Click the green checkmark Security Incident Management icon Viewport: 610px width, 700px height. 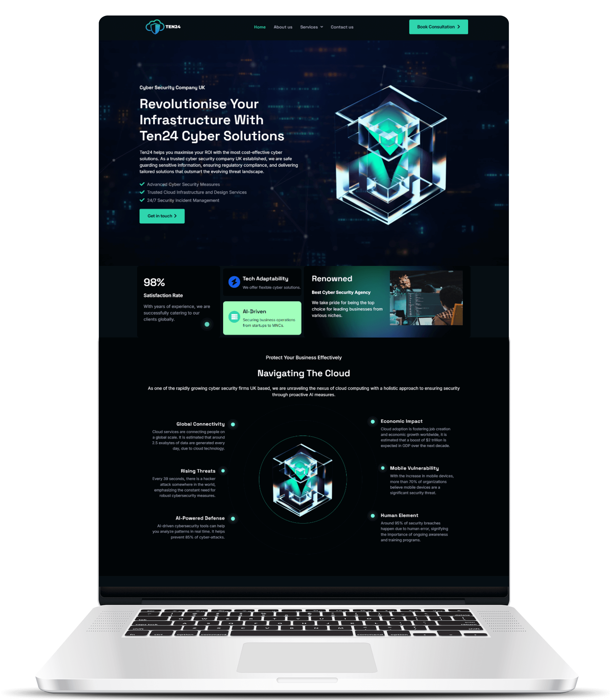pos(142,200)
